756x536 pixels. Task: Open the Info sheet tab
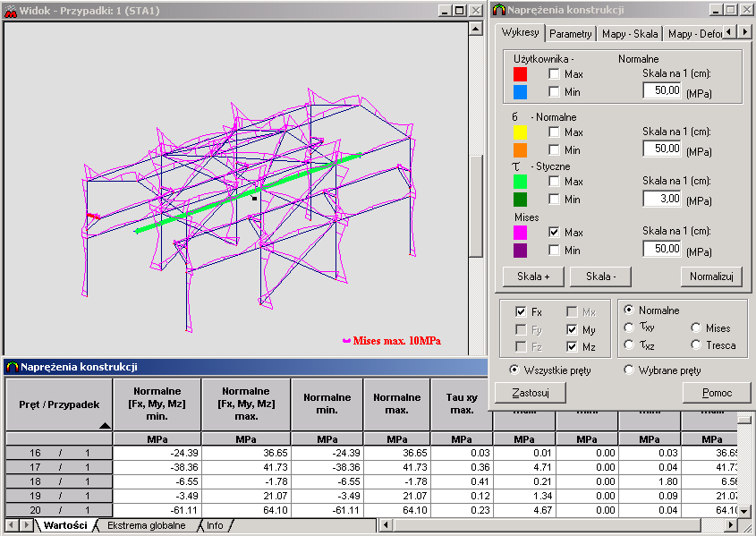(x=215, y=525)
